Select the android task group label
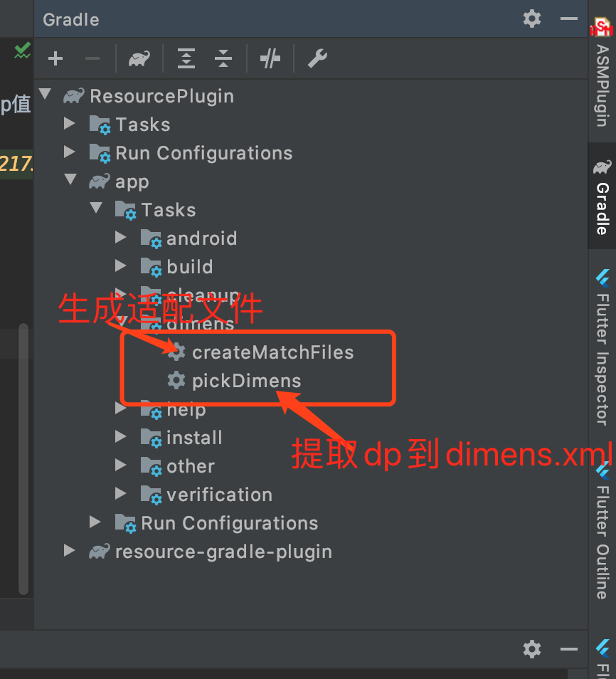This screenshot has width=616, height=679. coord(202,238)
